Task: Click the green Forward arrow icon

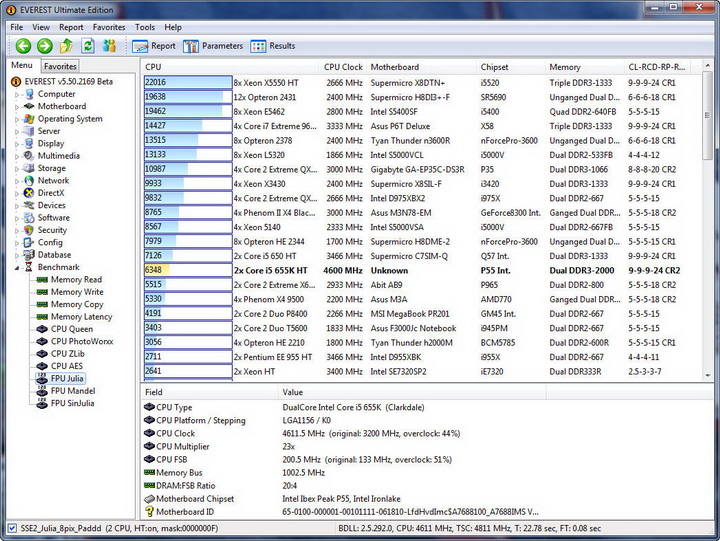Action: 45,46
